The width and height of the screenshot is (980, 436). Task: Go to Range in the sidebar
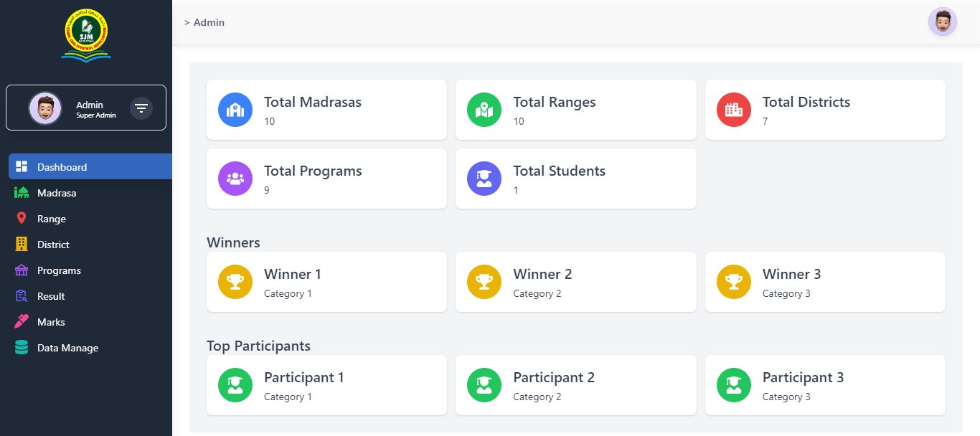pos(52,219)
